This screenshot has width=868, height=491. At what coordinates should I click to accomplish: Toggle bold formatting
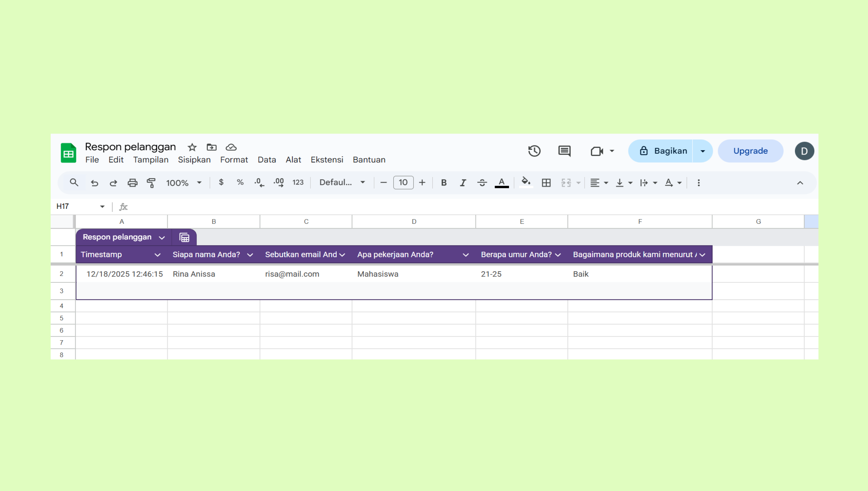pos(444,182)
